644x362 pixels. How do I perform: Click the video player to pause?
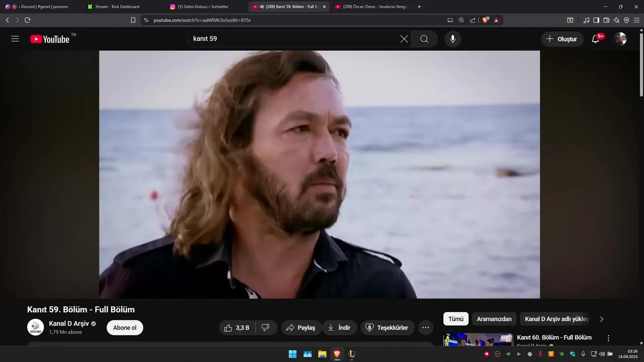pos(319,174)
